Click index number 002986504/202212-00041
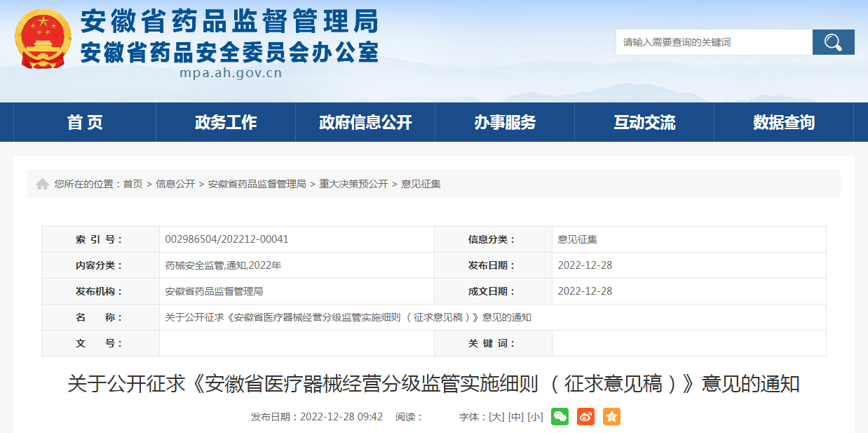Screen dimensions: 868x433 coord(226,239)
